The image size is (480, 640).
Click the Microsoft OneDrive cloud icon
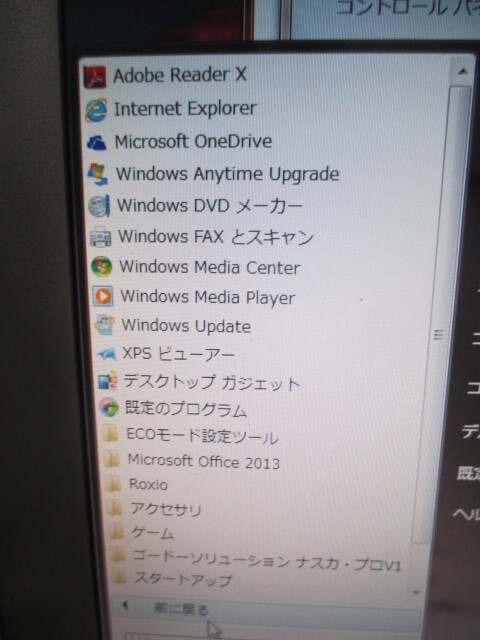click(97, 143)
